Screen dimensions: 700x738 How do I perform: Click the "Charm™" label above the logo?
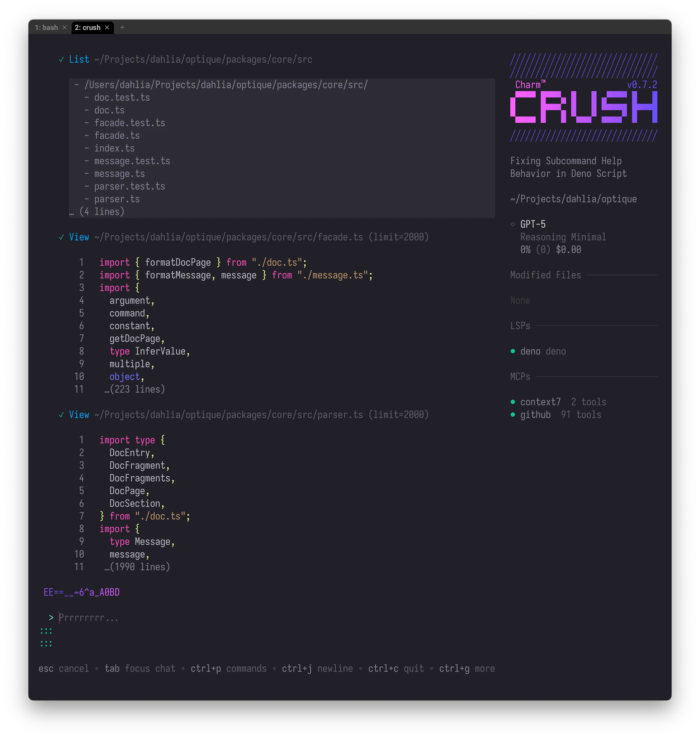tap(530, 85)
